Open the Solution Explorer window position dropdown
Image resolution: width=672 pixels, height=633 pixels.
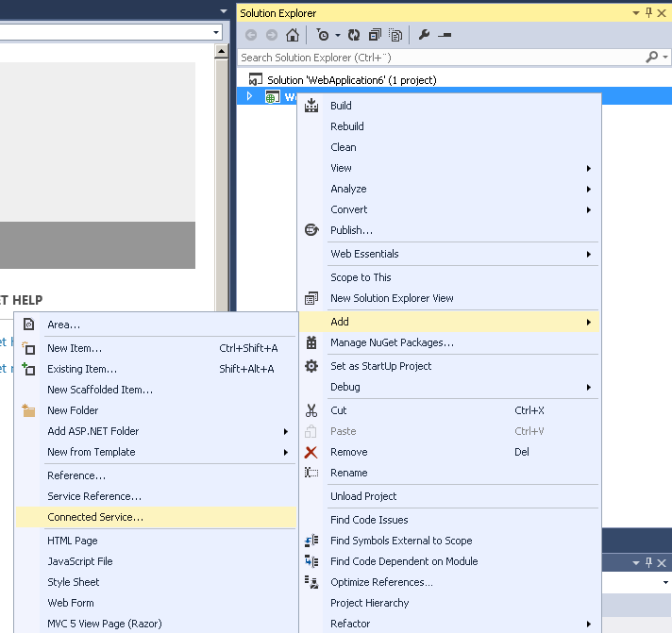pos(635,13)
